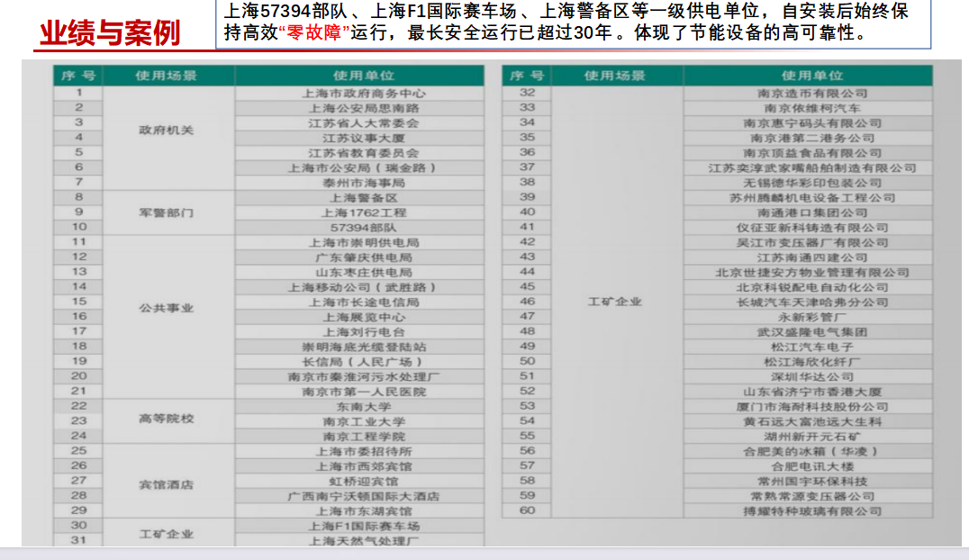Click 江苏议事大厦
This screenshot has width=969, height=560.
pos(364,138)
